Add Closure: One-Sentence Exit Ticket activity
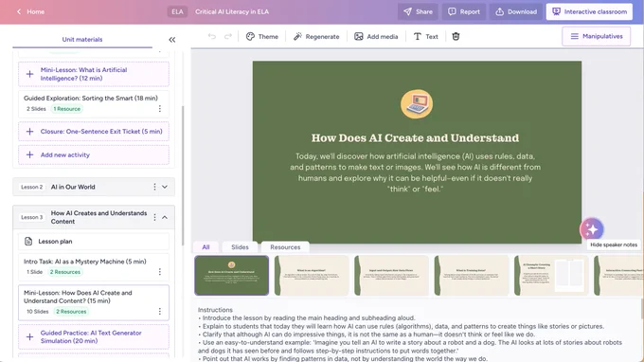This screenshot has height=362, width=644. (94, 132)
